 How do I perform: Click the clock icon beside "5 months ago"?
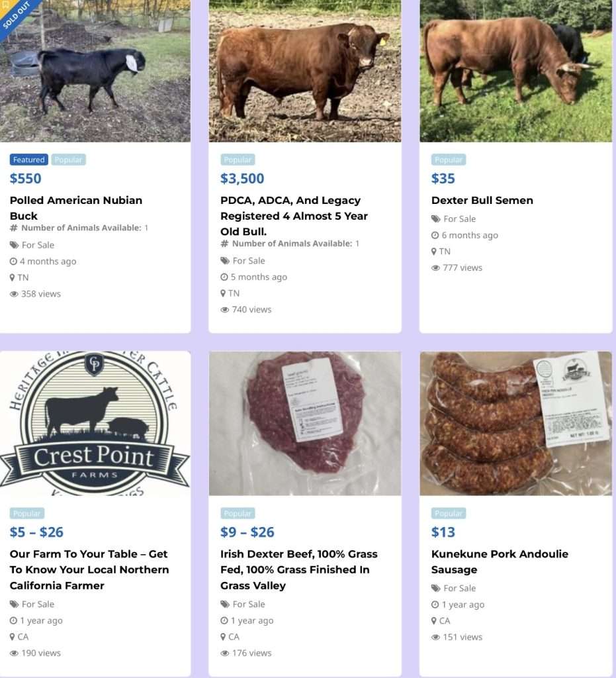tap(224, 277)
